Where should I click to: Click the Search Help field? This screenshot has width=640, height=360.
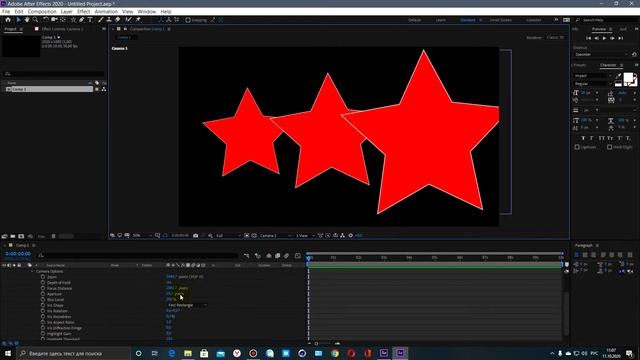coord(606,20)
